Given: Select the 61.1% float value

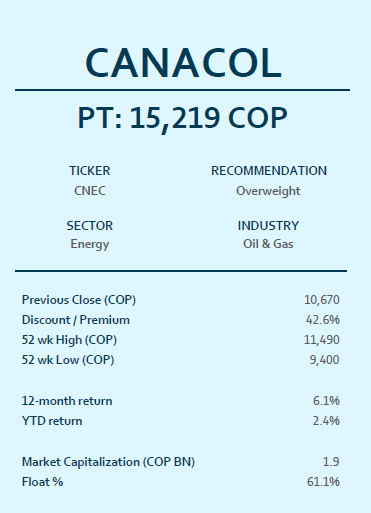Looking at the screenshot, I should [x=323, y=482].
